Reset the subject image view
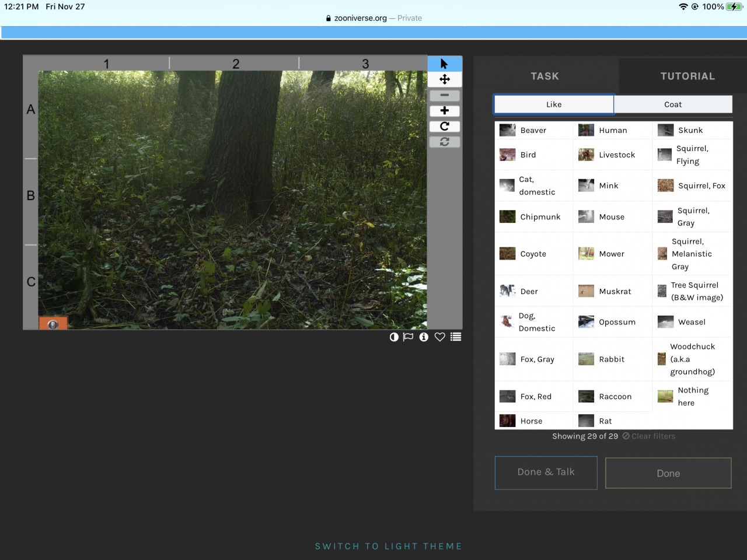 pyautogui.click(x=445, y=142)
